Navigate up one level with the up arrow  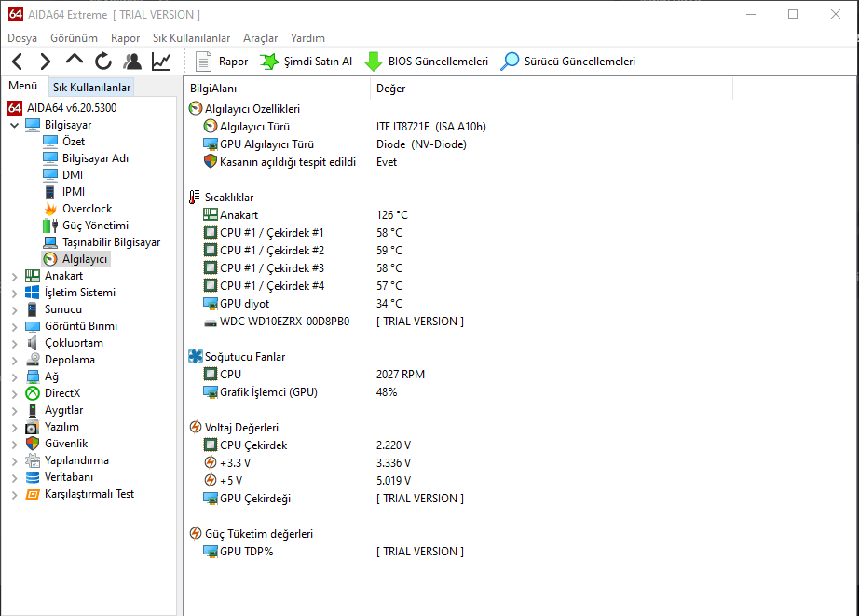point(75,61)
